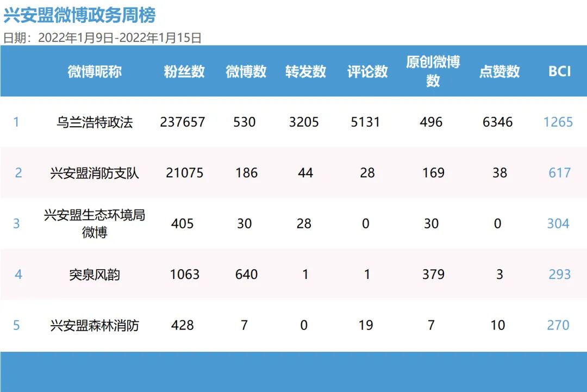The height and width of the screenshot is (392, 587).
Task: Select the 微博昵称 column header
Action: point(95,71)
